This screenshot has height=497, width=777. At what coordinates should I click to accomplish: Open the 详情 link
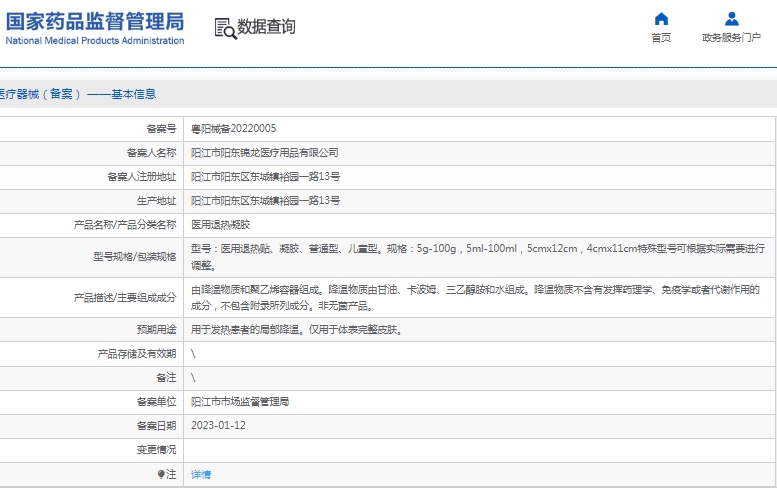201,475
